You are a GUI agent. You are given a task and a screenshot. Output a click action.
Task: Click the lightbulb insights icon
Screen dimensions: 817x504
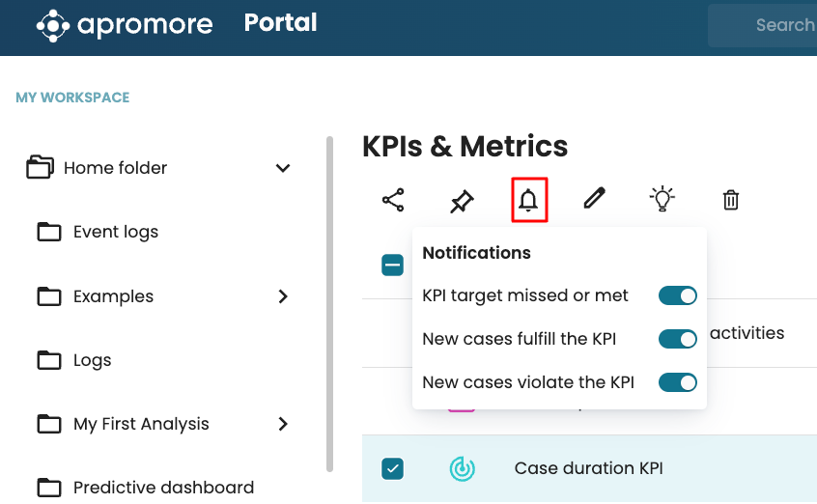coord(662,199)
